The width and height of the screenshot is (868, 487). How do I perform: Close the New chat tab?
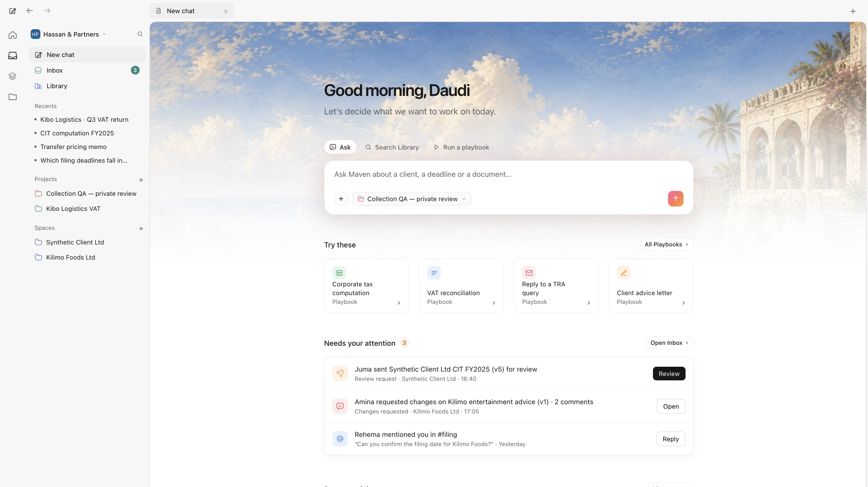(226, 11)
